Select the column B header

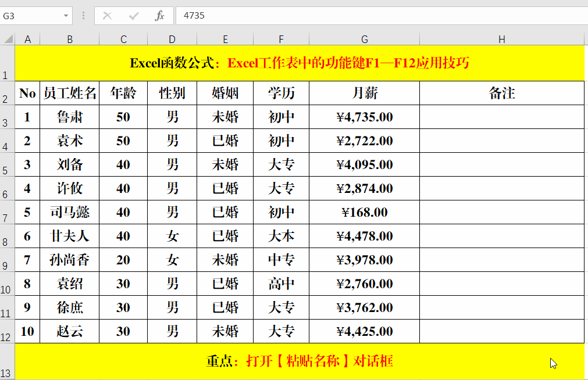coord(70,39)
